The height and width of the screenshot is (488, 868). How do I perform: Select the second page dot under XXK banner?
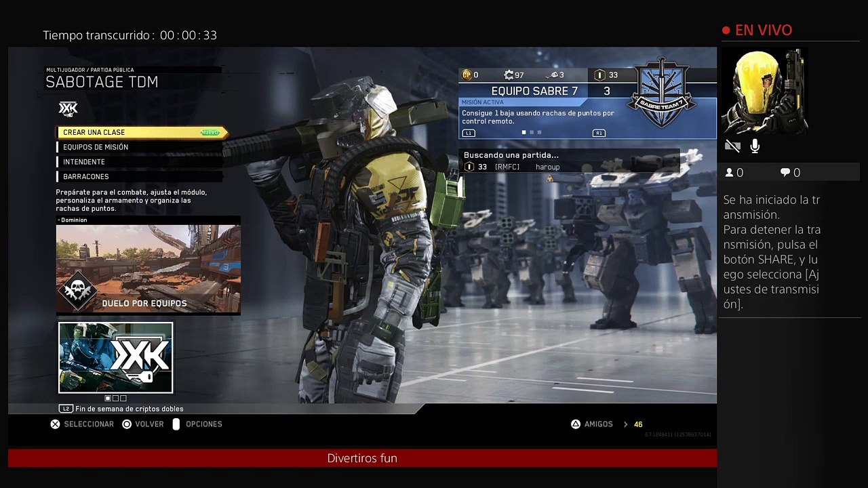(x=115, y=399)
